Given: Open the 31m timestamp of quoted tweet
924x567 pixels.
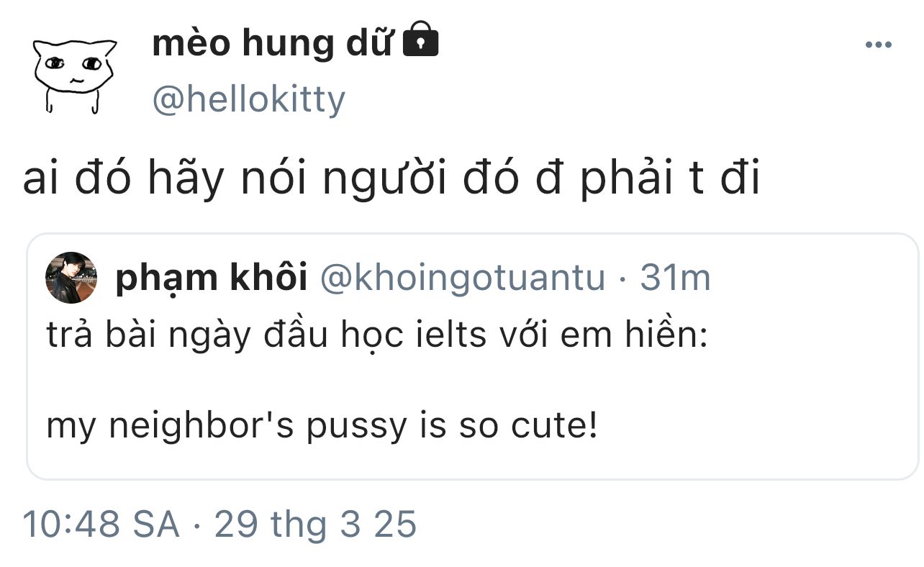Looking at the screenshot, I should click(675, 278).
